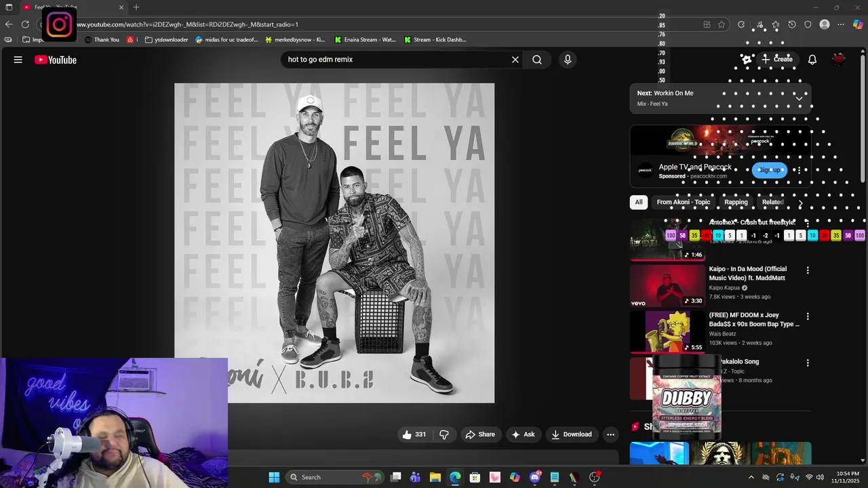Open the ytdownloader bookmark folder

tap(166, 39)
